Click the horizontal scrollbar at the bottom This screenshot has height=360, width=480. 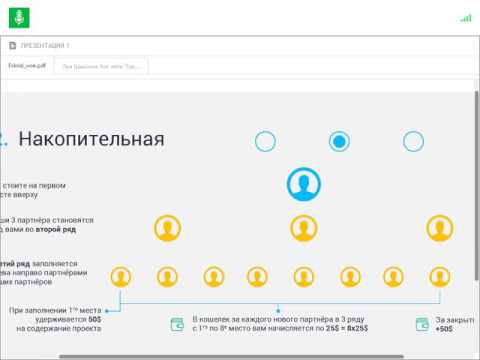[232, 357]
